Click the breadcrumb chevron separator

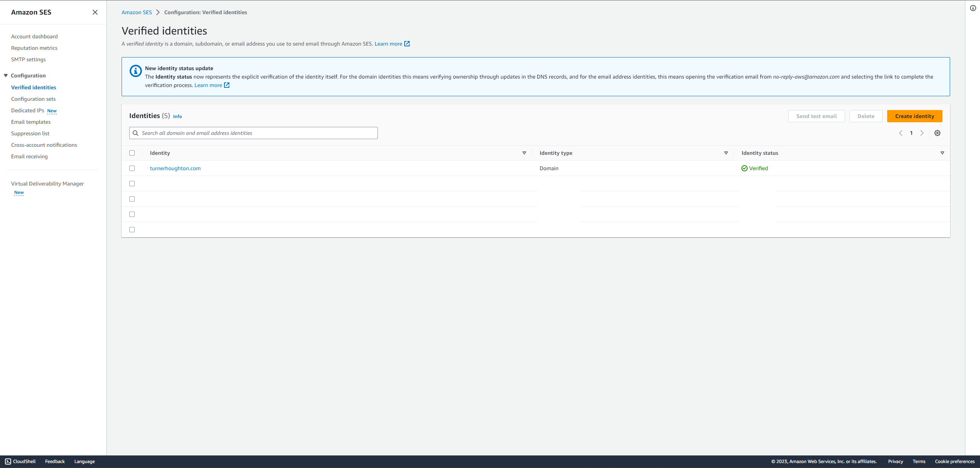(158, 12)
